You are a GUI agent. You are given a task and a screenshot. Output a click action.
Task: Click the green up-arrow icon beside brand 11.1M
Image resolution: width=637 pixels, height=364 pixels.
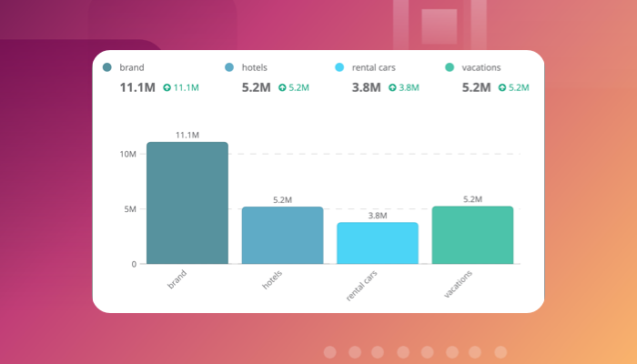(167, 88)
